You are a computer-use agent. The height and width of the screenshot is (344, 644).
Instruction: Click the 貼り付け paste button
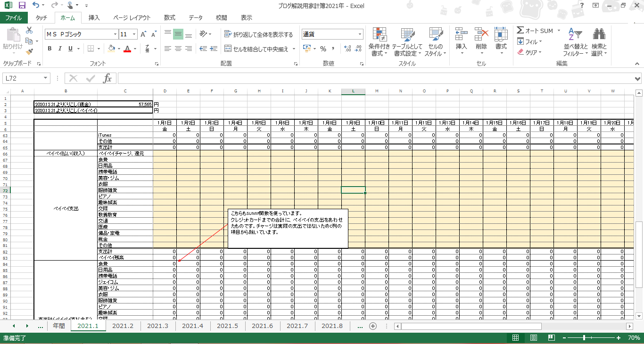point(13,36)
